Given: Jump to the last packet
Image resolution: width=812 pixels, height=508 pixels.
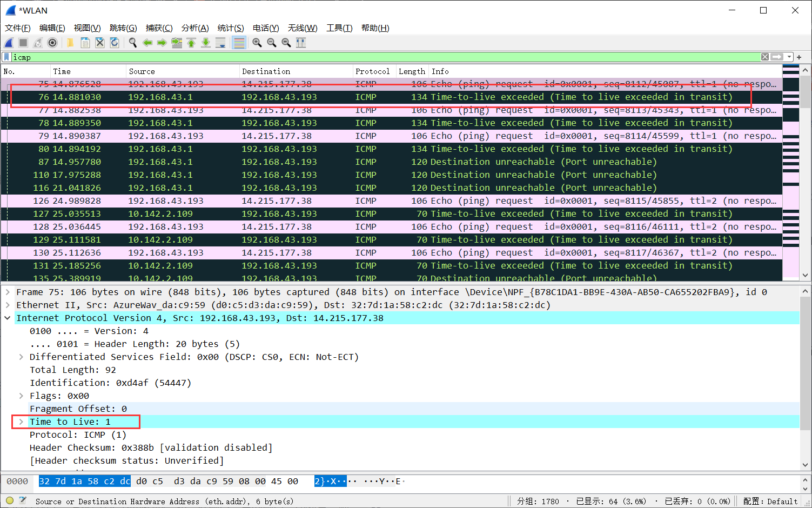Looking at the screenshot, I should point(206,43).
